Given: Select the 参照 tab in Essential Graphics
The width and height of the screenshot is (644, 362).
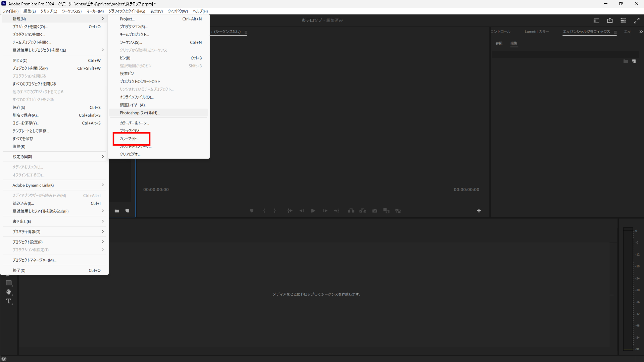Looking at the screenshot, I should (x=499, y=43).
